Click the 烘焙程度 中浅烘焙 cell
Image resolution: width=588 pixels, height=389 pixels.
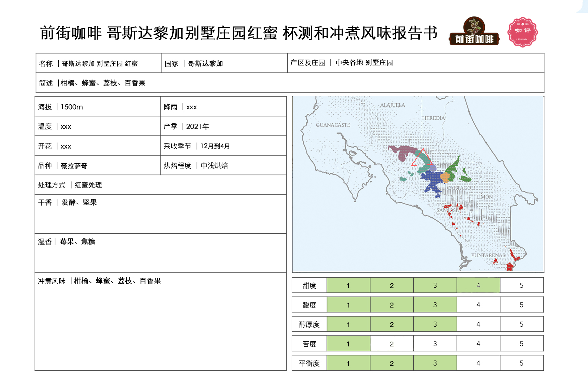223,165
